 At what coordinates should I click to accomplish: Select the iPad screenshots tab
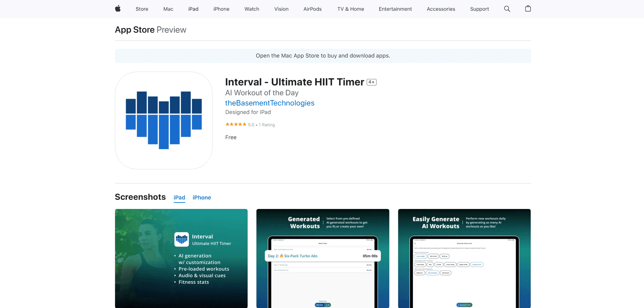[x=179, y=197]
